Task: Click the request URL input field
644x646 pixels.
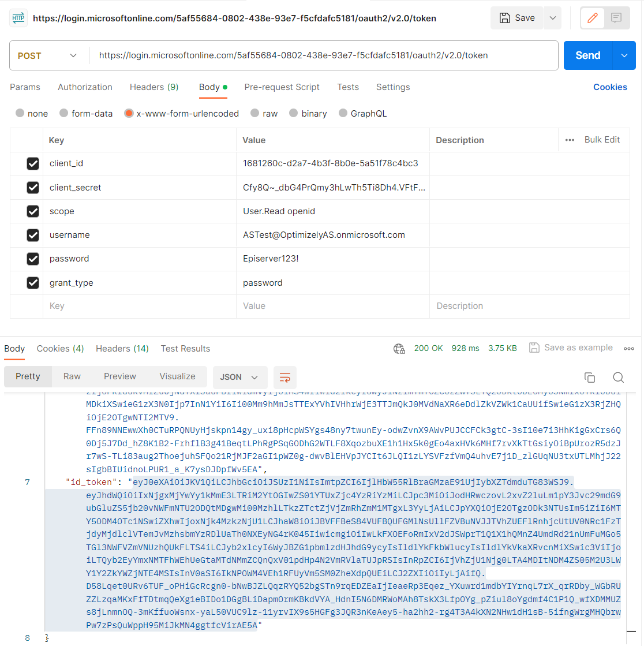Action: [x=323, y=55]
